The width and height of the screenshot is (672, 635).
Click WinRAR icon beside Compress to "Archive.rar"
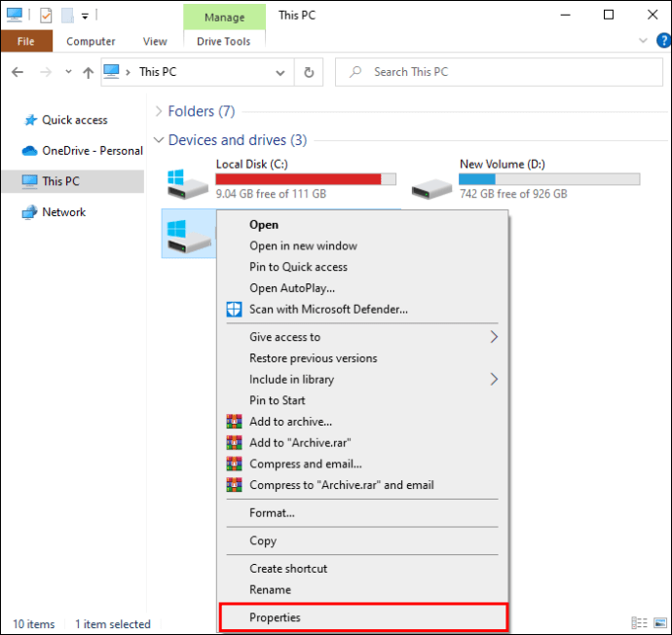click(234, 485)
